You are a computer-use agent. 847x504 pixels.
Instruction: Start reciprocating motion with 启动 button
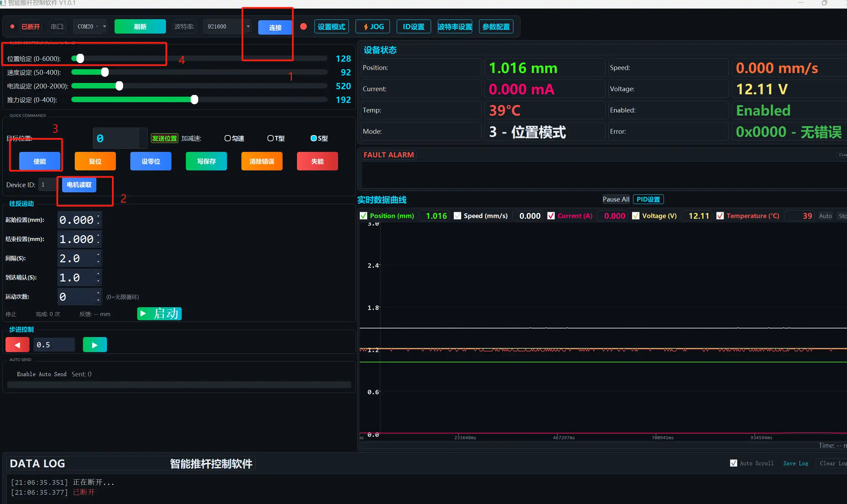click(159, 314)
